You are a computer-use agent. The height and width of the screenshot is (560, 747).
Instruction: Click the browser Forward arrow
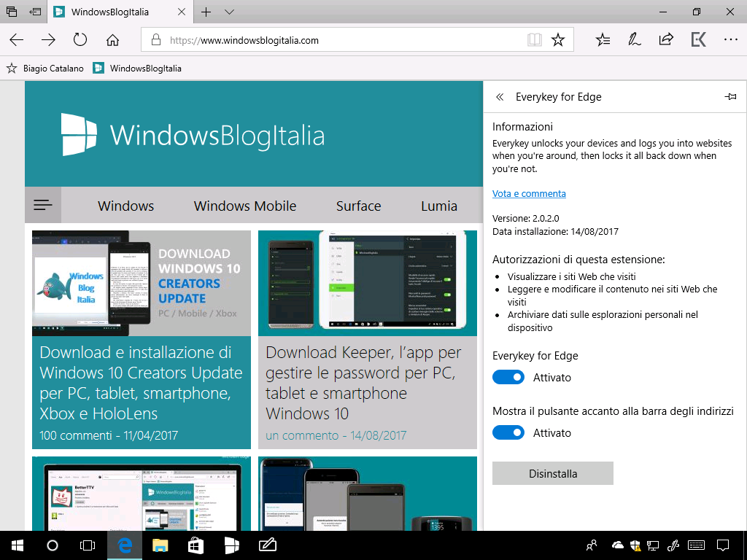pos(48,40)
